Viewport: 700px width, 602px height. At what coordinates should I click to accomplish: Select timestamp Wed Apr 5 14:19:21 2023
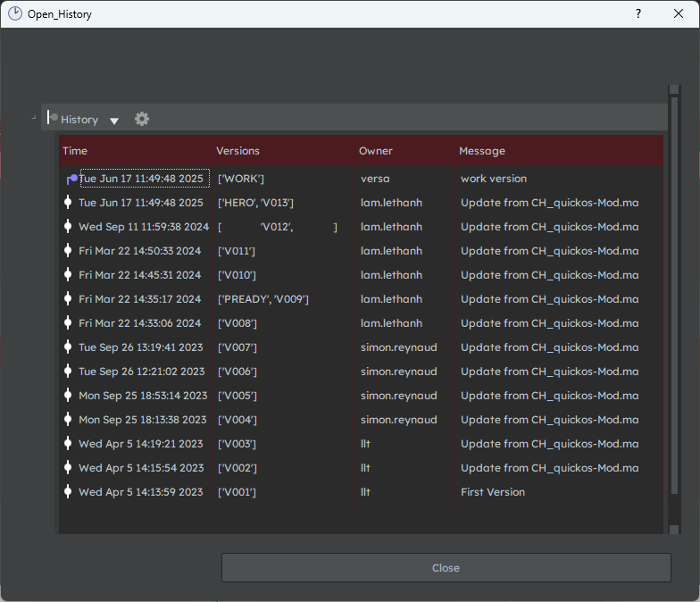pyautogui.click(x=141, y=444)
